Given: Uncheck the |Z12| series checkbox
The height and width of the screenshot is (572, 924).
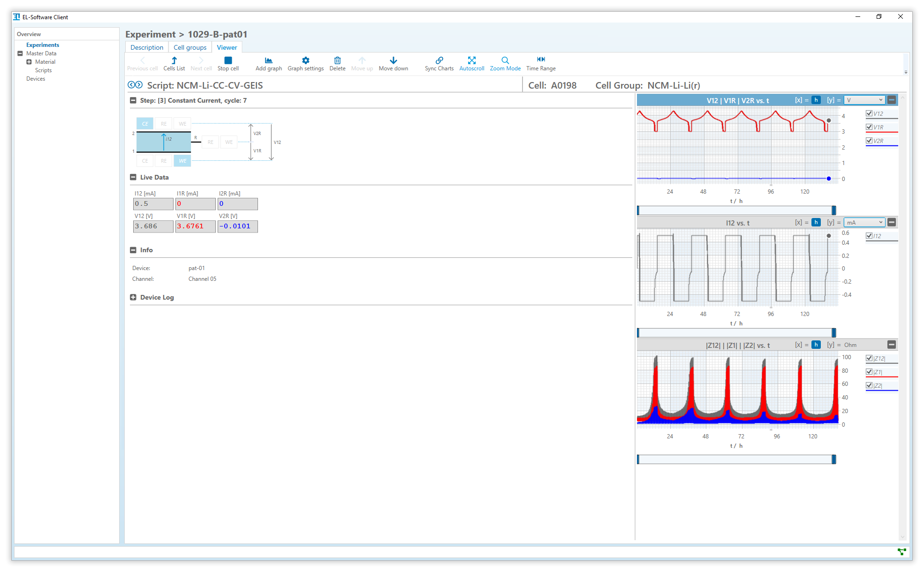Looking at the screenshot, I should click(x=869, y=358).
